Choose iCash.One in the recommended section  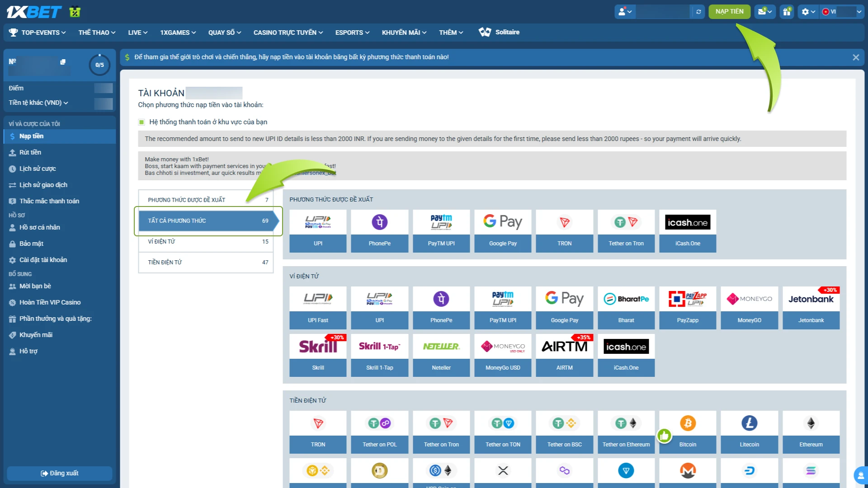(688, 231)
